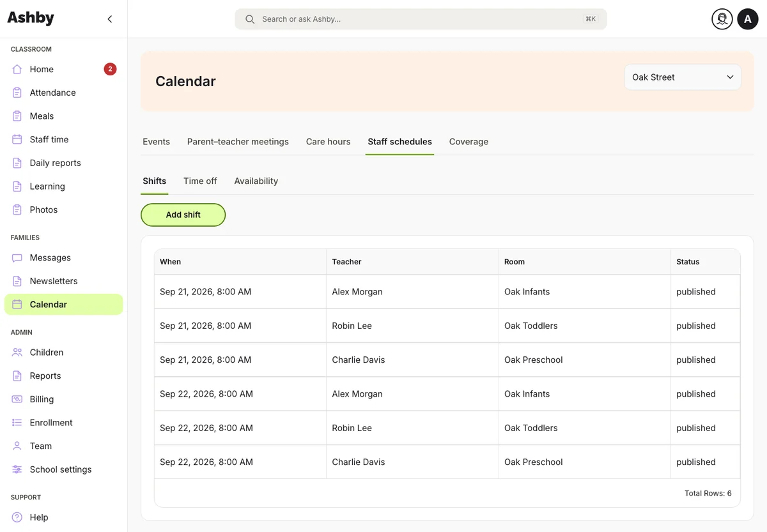Click the Ashby logo

31,19
